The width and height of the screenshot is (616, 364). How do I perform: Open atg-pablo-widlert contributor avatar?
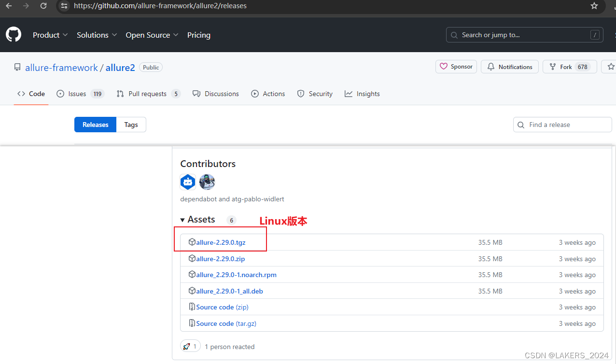coord(207,182)
